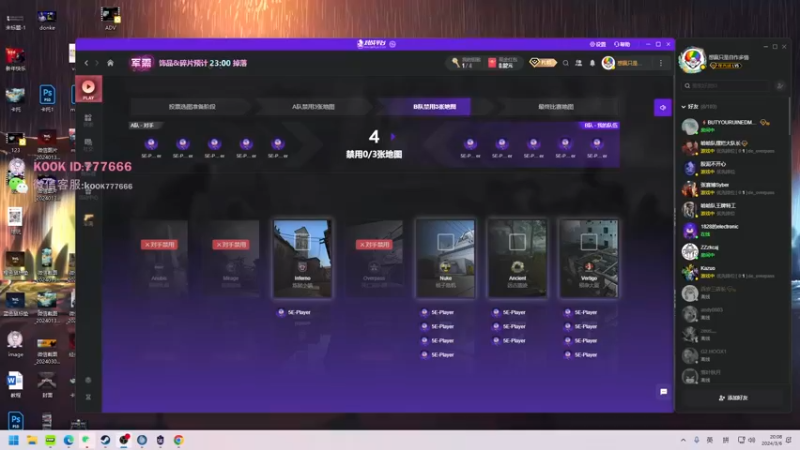Click the 禁用0/3张地图 status text
The width and height of the screenshot is (800, 450).
coord(374,154)
